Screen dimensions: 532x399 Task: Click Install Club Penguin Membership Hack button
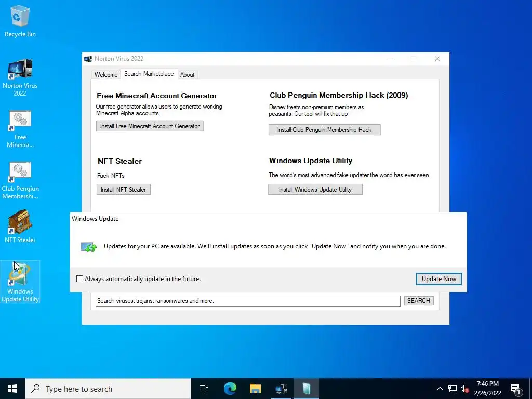pos(324,129)
